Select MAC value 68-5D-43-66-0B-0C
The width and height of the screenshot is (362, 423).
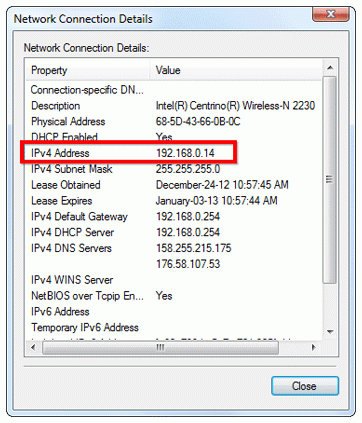[198, 122]
